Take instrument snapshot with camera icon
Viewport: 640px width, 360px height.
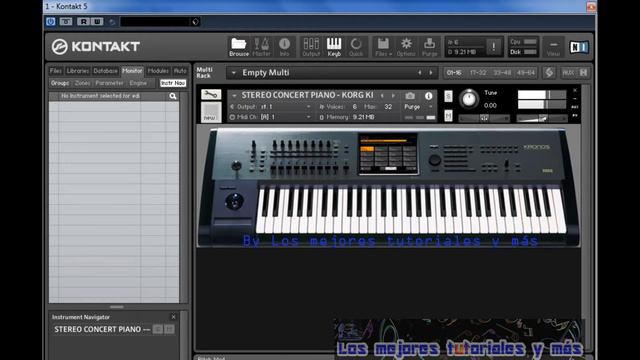[x=410, y=96]
